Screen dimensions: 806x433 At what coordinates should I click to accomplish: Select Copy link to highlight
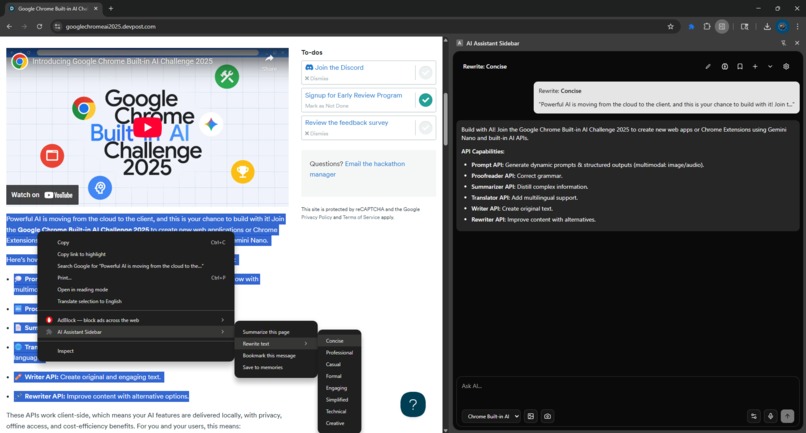tap(136, 254)
